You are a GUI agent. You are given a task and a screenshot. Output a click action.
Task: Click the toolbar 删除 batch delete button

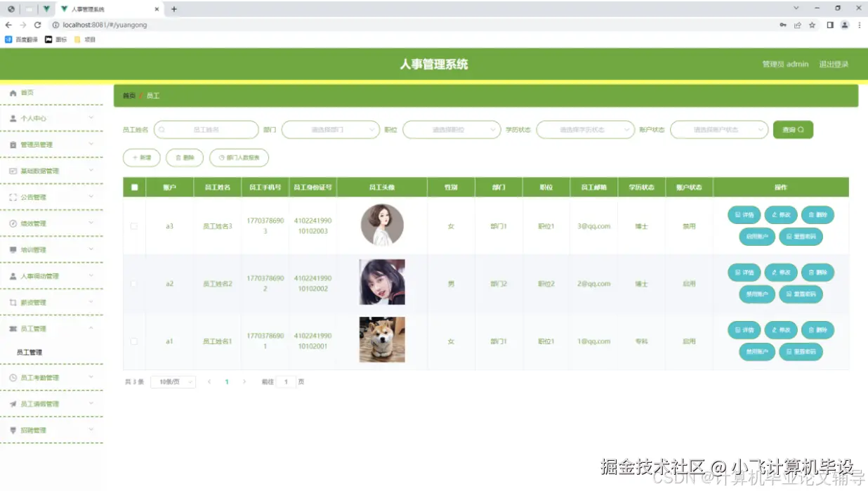pos(185,158)
